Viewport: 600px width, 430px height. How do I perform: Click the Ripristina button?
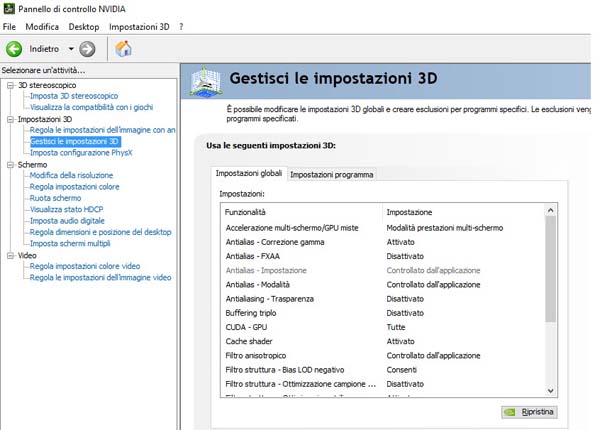(529, 412)
